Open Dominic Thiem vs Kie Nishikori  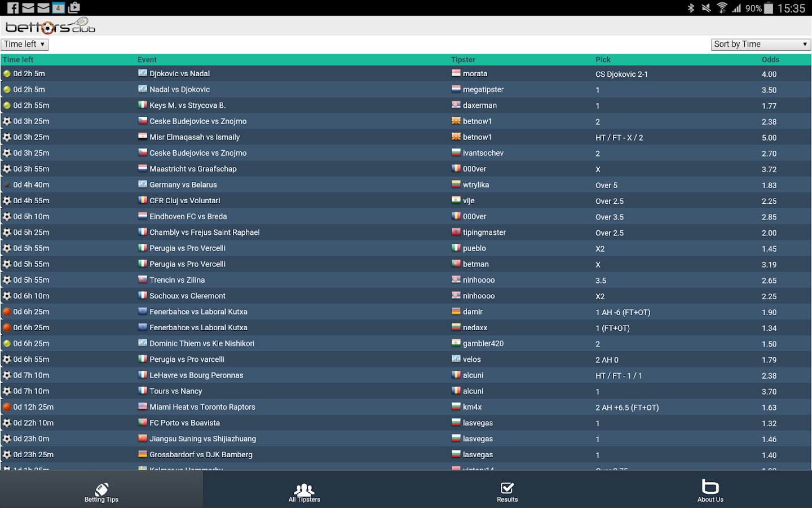point(202,344)
